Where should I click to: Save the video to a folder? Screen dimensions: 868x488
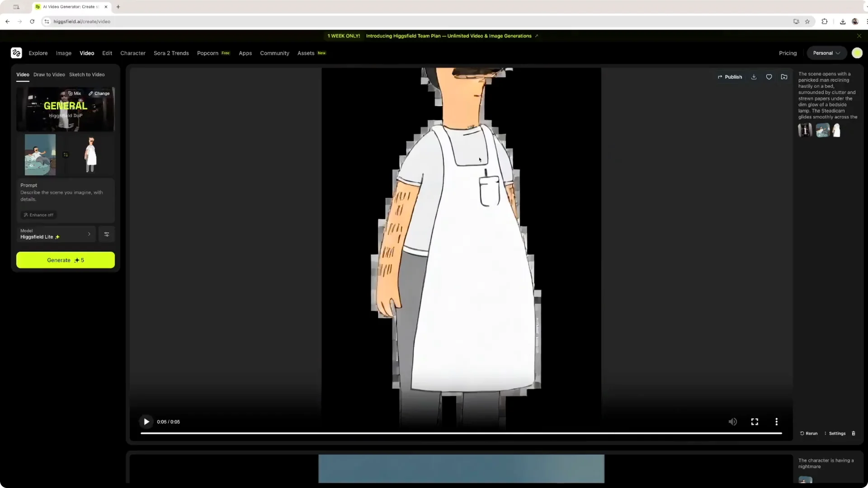784,77
